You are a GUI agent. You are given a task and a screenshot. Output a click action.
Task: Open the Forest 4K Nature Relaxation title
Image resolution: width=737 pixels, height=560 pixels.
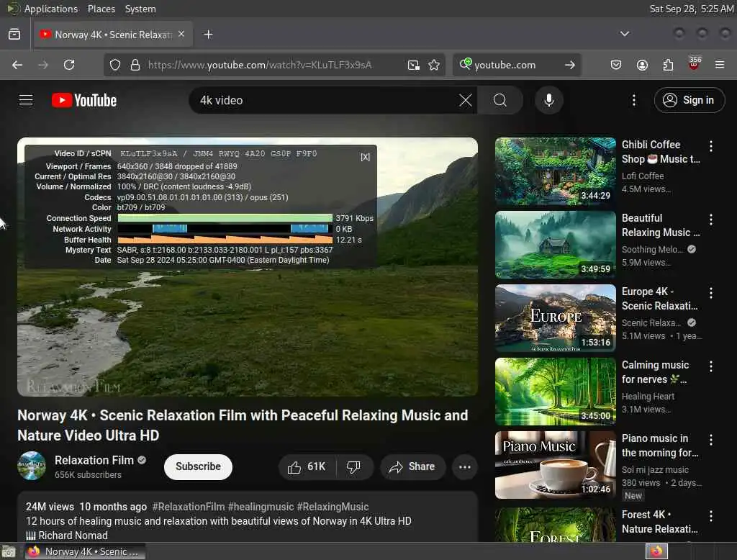point(659,522)
